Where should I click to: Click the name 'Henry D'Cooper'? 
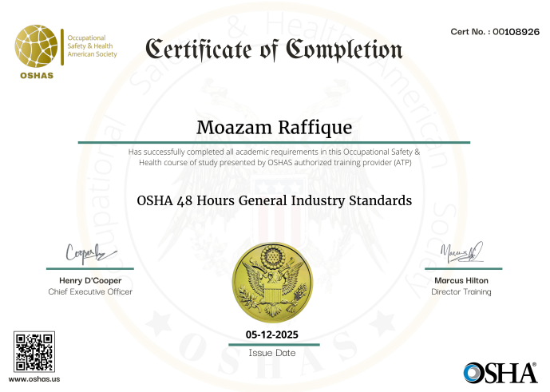click(90, 280)
